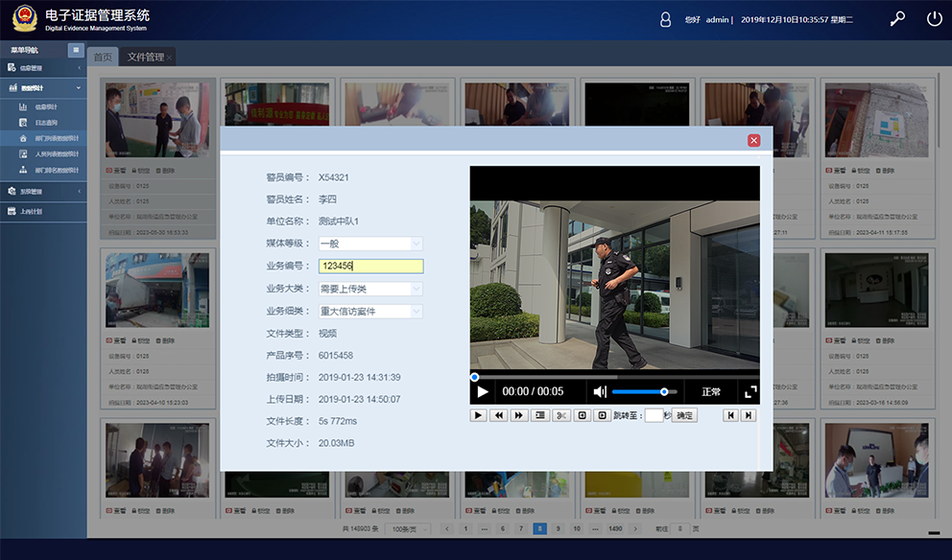952x560 pixels.
Task: Play the video in the player
Action: coord(483,392)
